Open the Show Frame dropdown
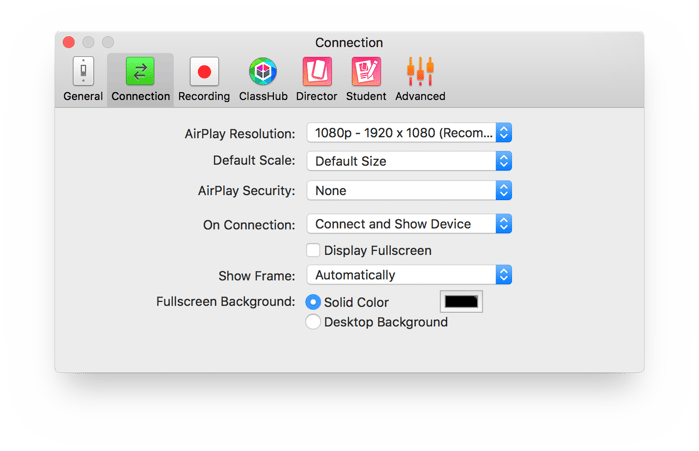This screenshot has width=699, height=451. tap(409, 275)
